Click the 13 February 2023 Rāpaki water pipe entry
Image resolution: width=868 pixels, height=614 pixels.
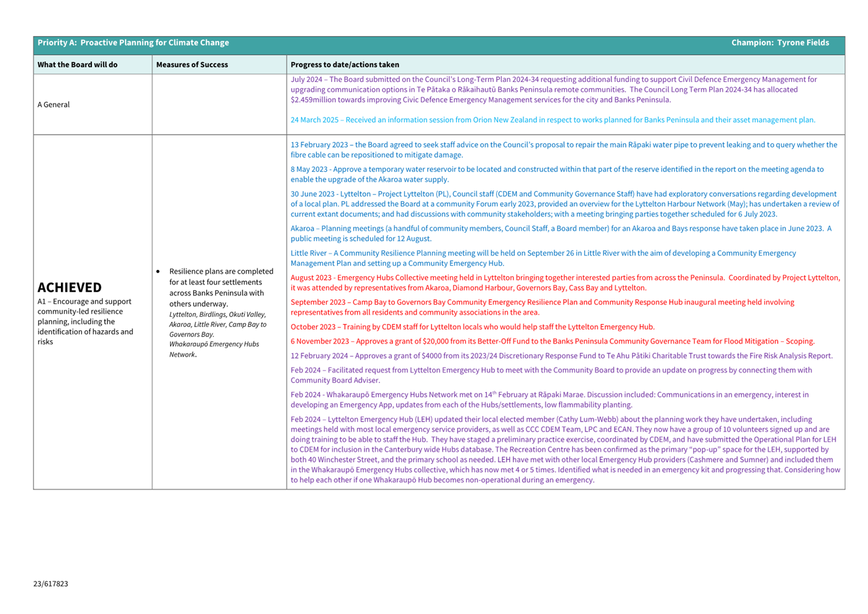point(563,150)
